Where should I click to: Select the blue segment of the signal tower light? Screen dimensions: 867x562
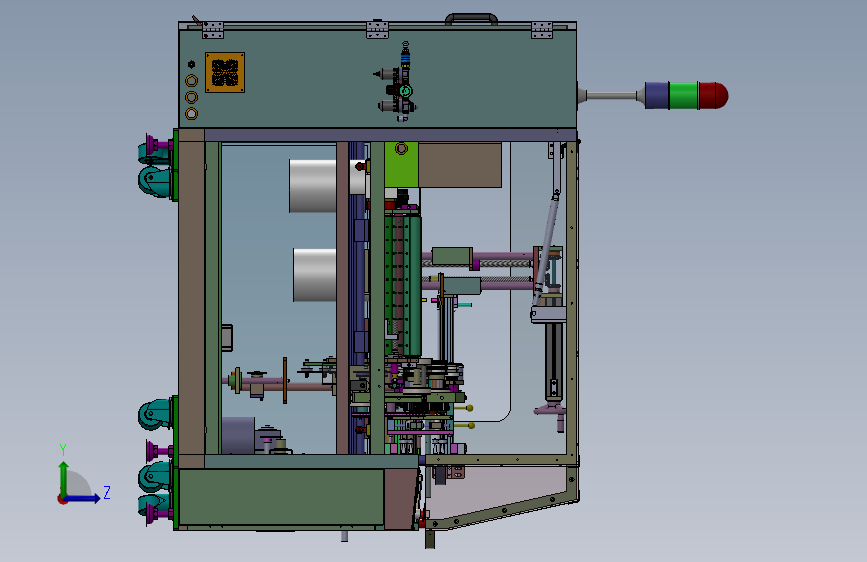(x=657, y=96)
